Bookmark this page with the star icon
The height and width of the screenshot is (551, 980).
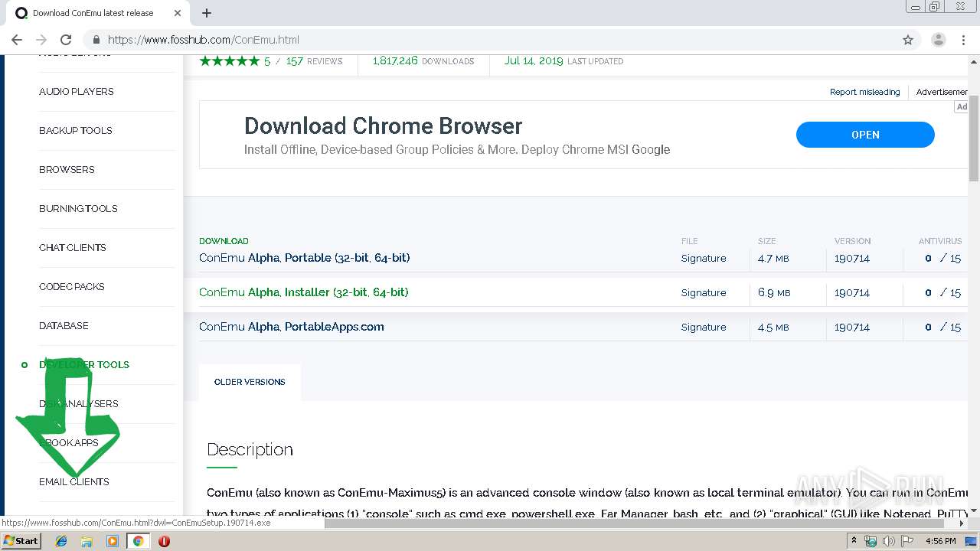click(x=908, y=40)
